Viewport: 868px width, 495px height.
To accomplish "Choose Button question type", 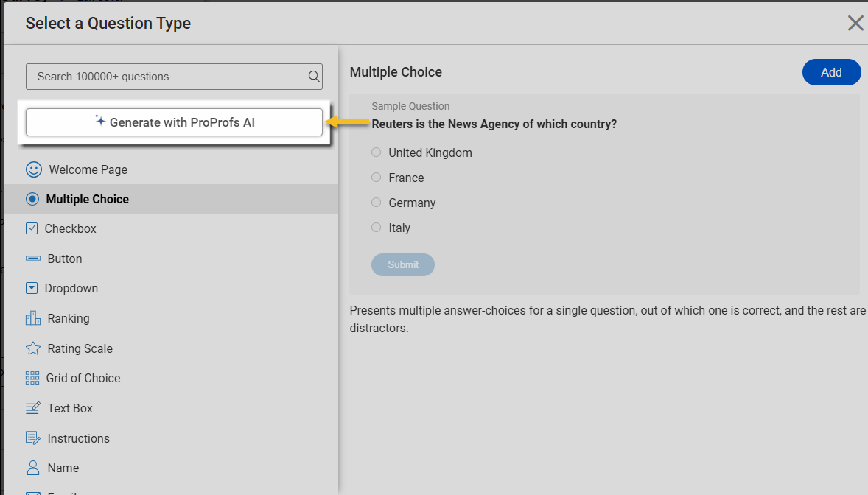I will 171,259.
